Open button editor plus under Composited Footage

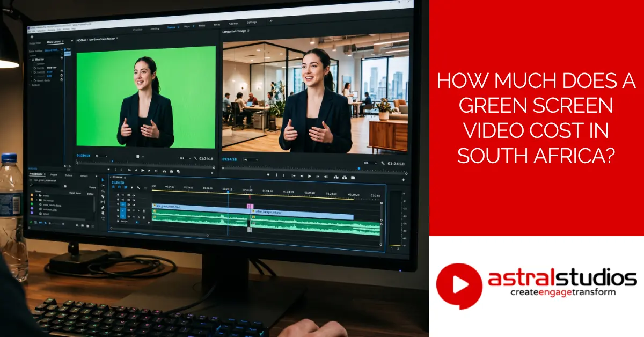pyautogui.click(x=403, y=180)
